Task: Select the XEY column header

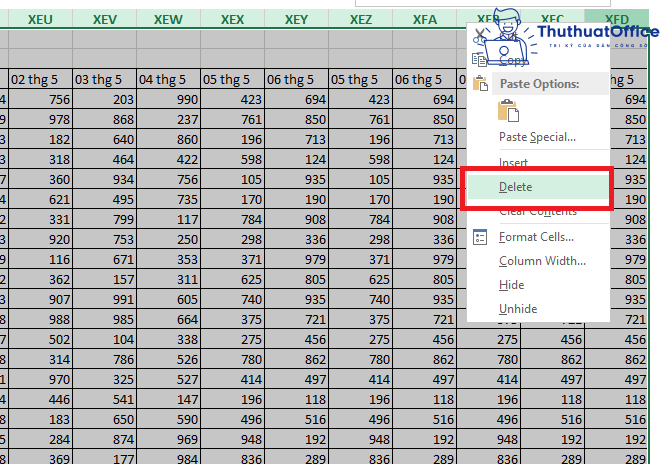Action: pos(297,19)
